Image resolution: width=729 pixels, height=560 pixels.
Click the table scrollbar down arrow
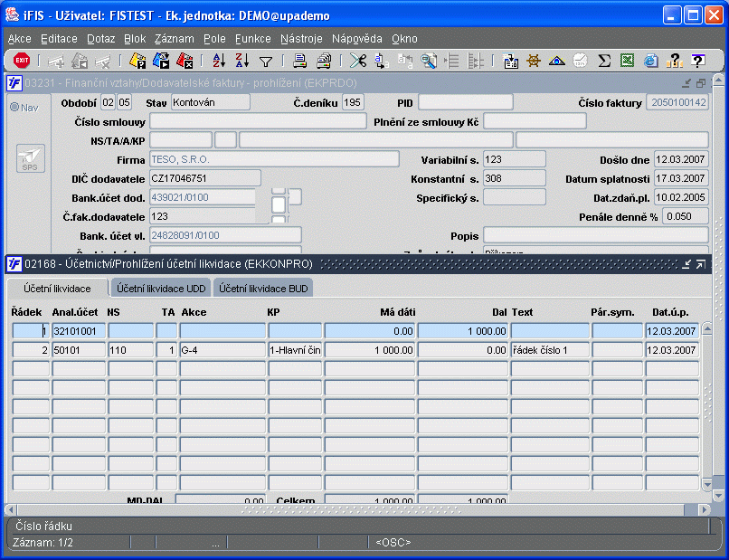706,485
